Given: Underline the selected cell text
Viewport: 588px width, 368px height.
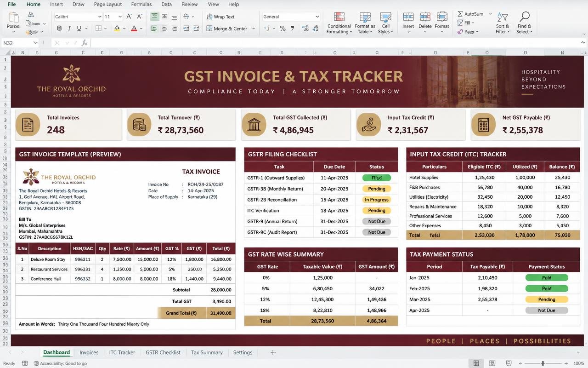Looking at the screenshot, I should [79, 29].
